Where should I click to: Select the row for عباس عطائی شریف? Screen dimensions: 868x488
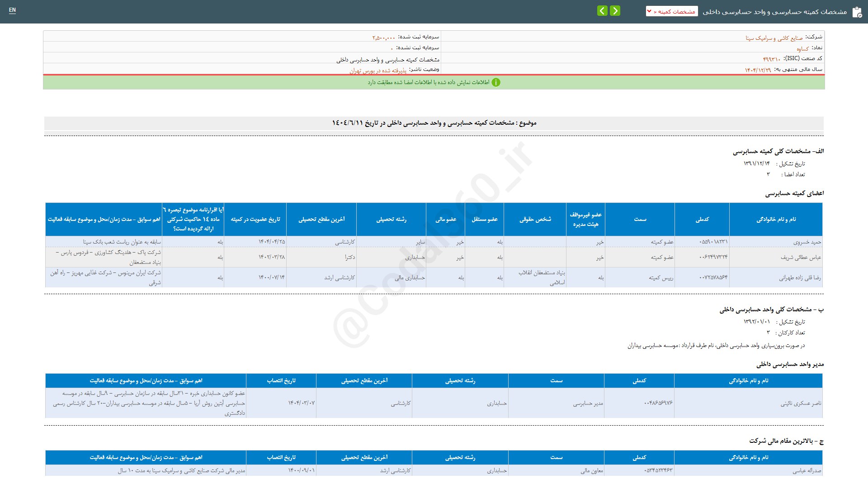tap(801, 257)
